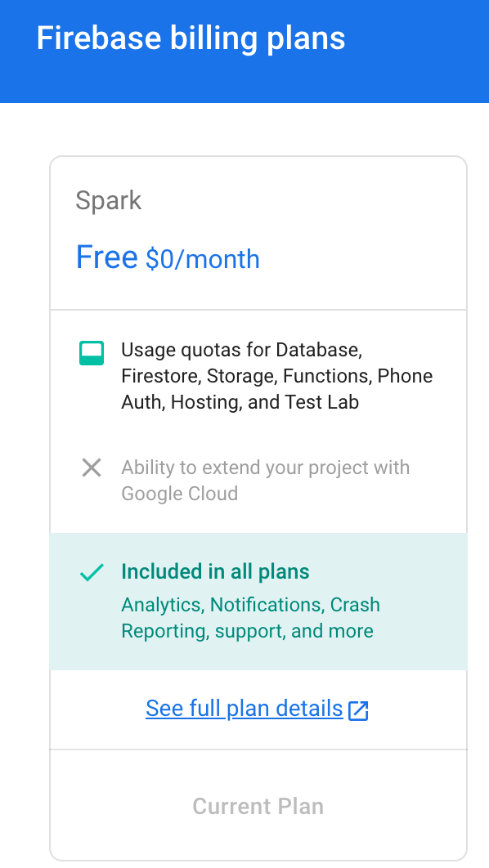Select the highlighted green features section

tap(258, 601)
